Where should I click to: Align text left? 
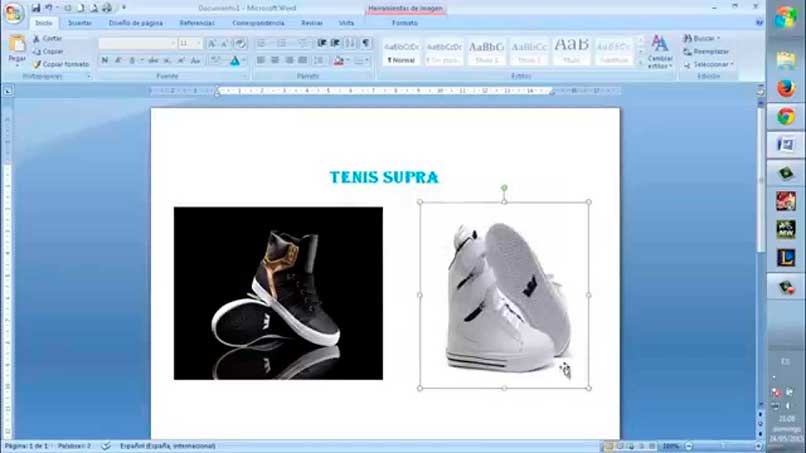click(261, 60)
